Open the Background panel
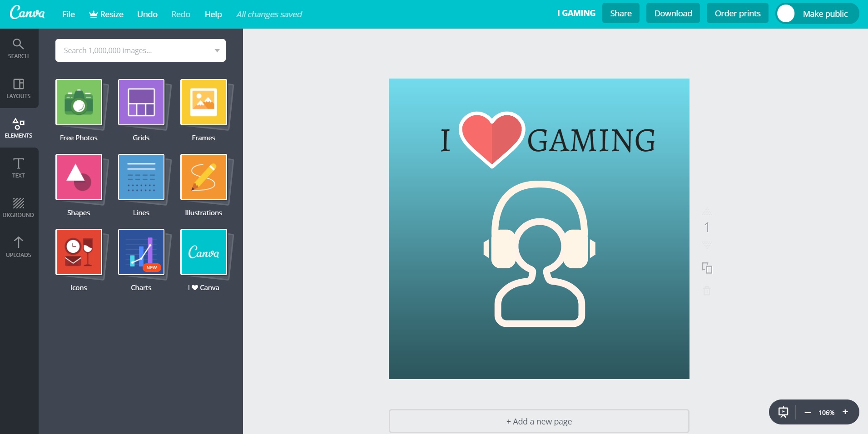 (x=18, y=207)
